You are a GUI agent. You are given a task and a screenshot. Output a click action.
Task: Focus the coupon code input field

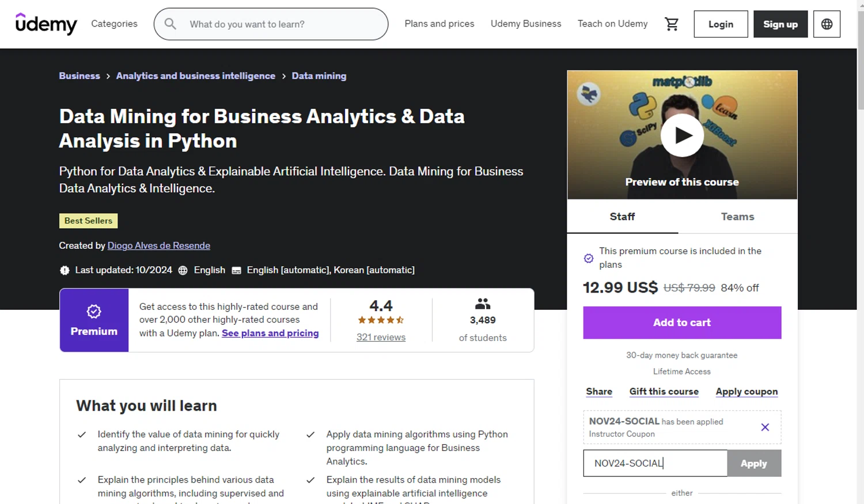[655, 463]
